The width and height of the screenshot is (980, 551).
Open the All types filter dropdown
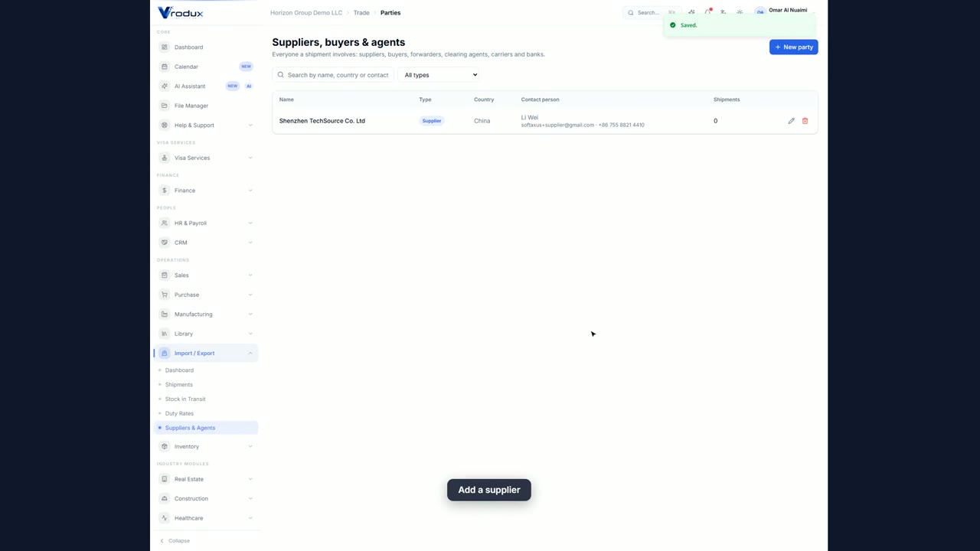click(x=440, y=75)
